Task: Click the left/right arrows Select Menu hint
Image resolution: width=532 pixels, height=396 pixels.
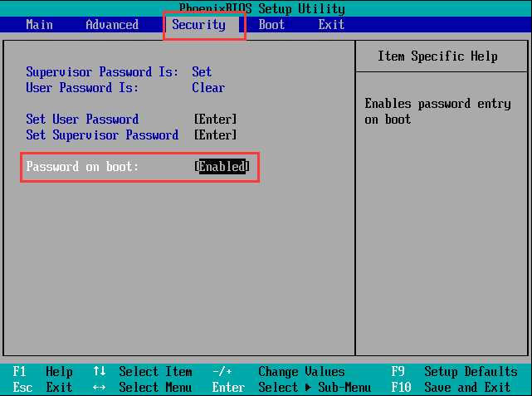Action: [143, 387]
